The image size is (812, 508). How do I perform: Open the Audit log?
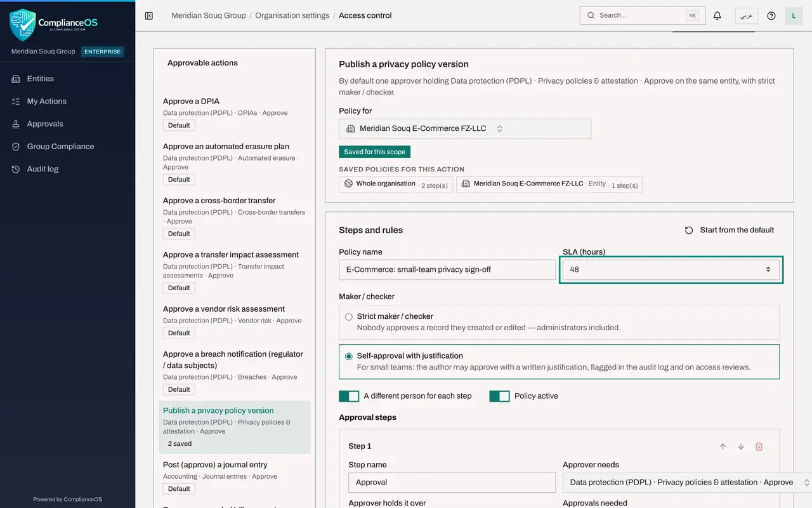pos(67,169)
